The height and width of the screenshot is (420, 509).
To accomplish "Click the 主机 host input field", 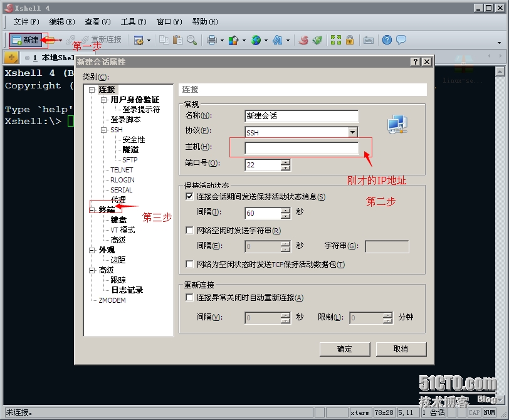I will (302, 148).
